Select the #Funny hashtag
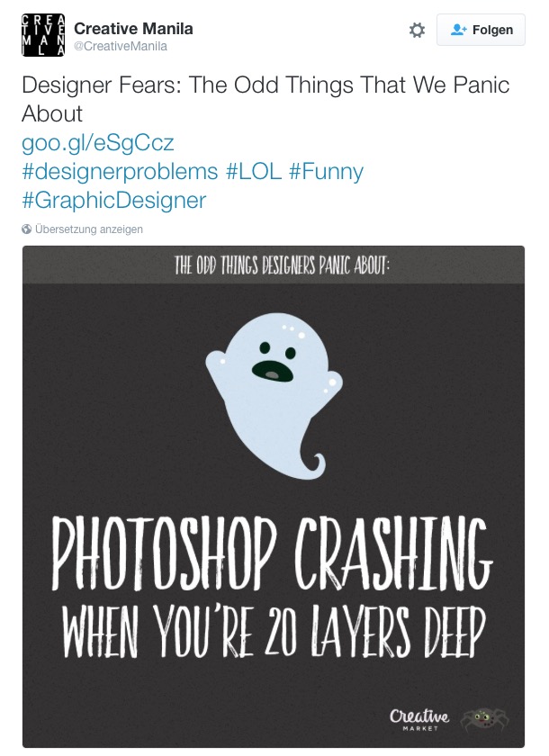Viewport: 549px width, 756px height. point(326,171)
